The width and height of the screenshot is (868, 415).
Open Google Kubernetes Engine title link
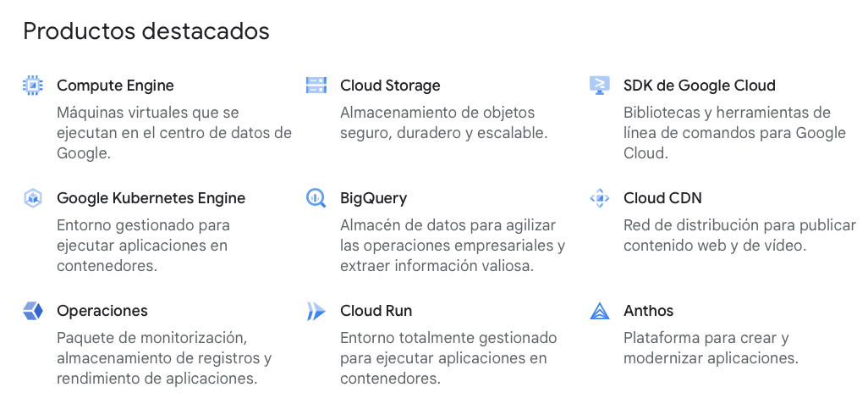click(x=151, y=198)
